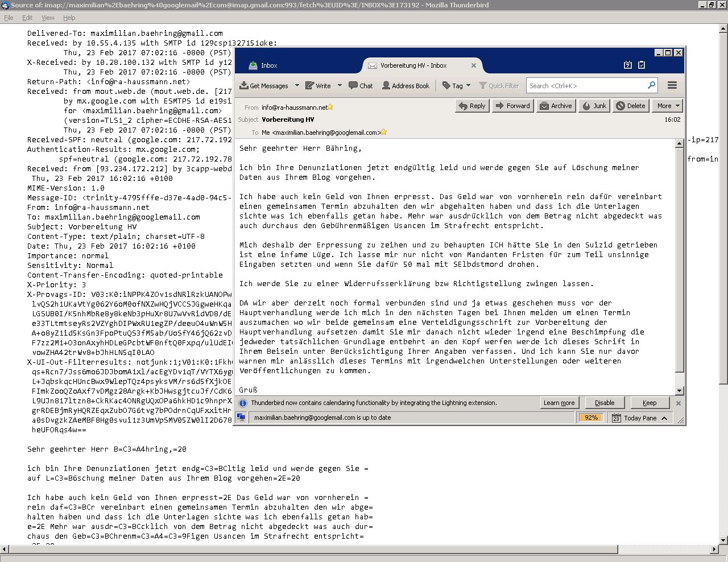Expand the Get Messages dropdown arrow
728x562 pixels.
(297, 86)
